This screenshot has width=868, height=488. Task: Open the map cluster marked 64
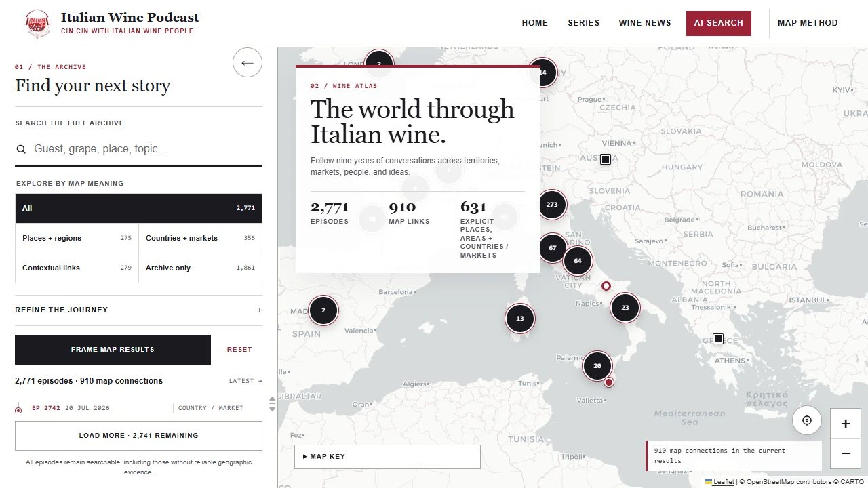tap(578, 261)
